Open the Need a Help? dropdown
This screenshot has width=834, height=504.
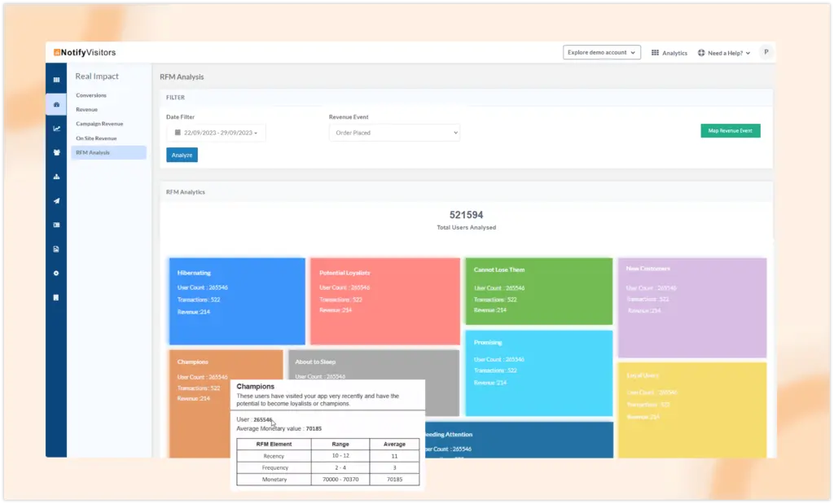(724, 53)
